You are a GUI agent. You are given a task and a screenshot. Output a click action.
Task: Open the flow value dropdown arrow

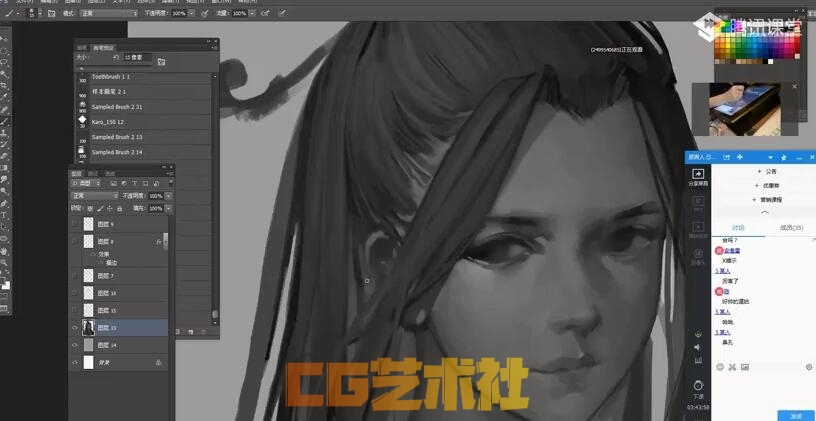tap(252, 13)
